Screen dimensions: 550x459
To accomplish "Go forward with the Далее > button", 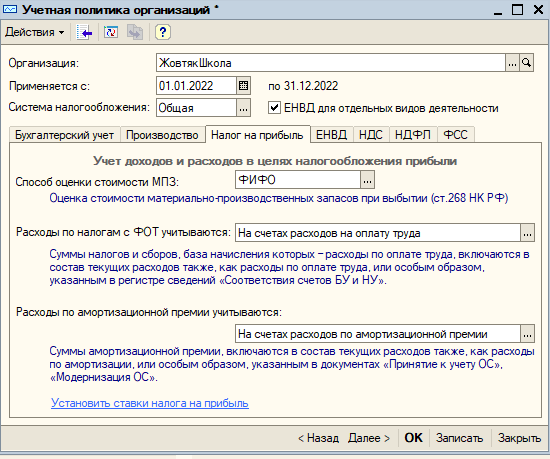I will click(369, 438).
